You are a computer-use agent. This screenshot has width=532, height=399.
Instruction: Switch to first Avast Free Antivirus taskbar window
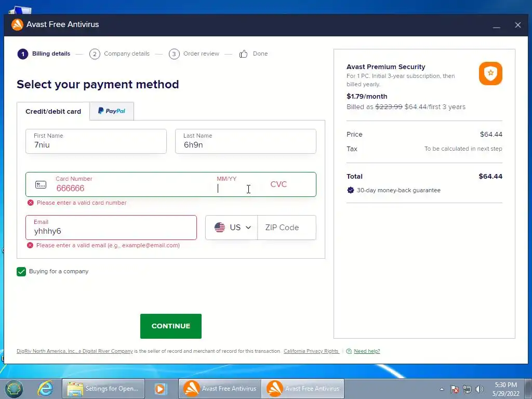pyautogui.click(x=220, y=389)
